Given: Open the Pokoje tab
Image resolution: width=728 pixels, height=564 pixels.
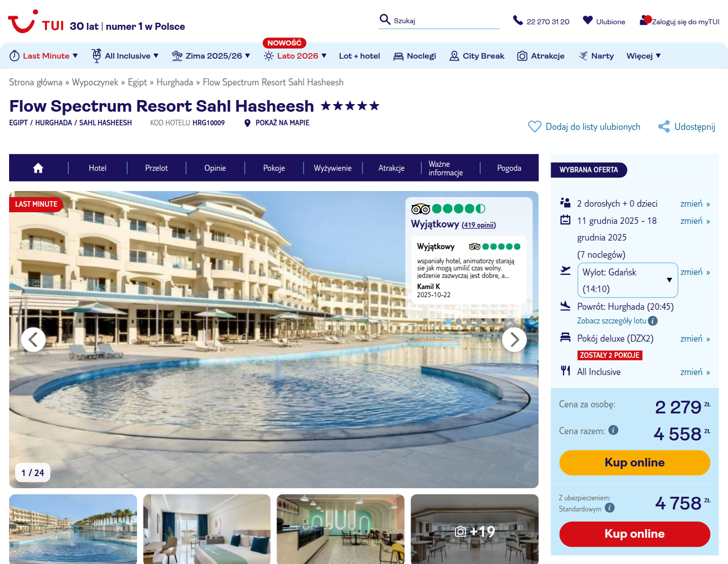Looking at the screenshot, I should tap(274, 168).
